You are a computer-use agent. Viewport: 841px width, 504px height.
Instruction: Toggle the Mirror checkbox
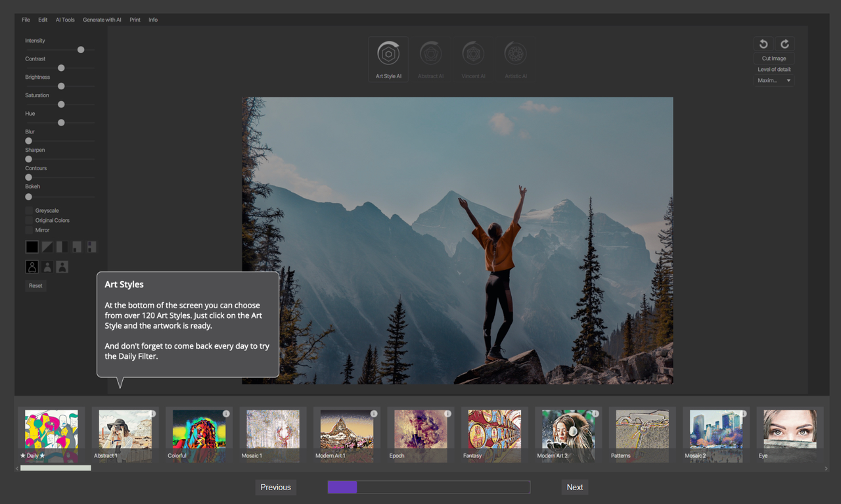(29, 231)
